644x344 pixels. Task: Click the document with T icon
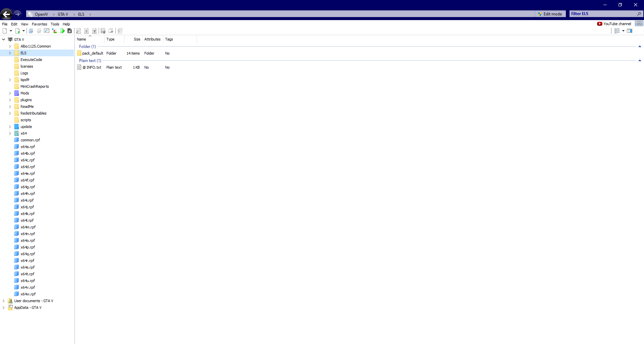coord(95,31)
